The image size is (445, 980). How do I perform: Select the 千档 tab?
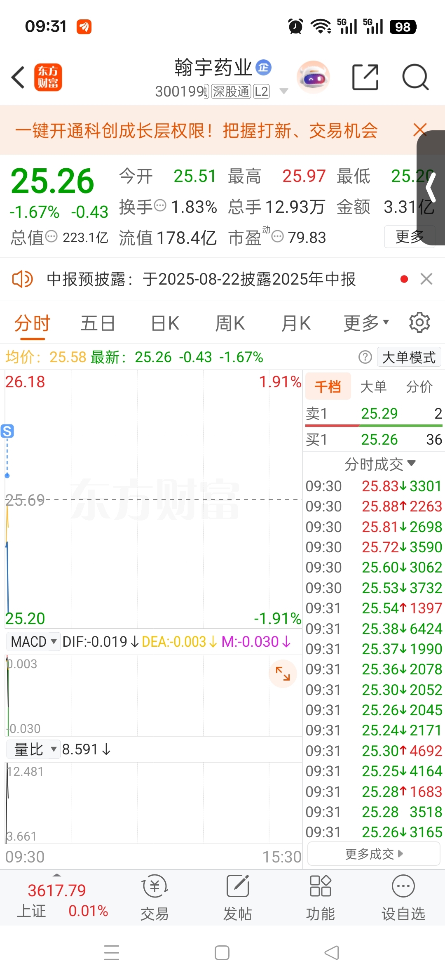point(328,386)
